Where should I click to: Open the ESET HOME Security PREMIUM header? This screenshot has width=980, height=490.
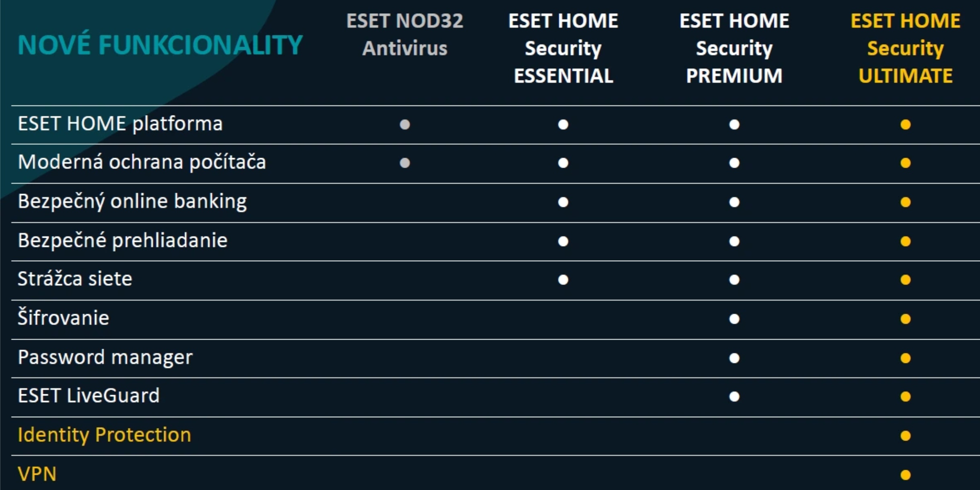point(734,48)
